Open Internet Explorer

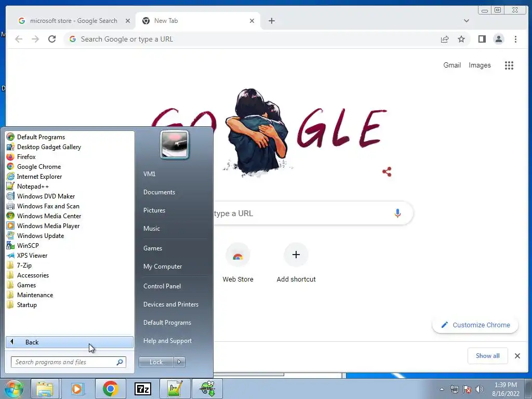(x=34, y=177)
